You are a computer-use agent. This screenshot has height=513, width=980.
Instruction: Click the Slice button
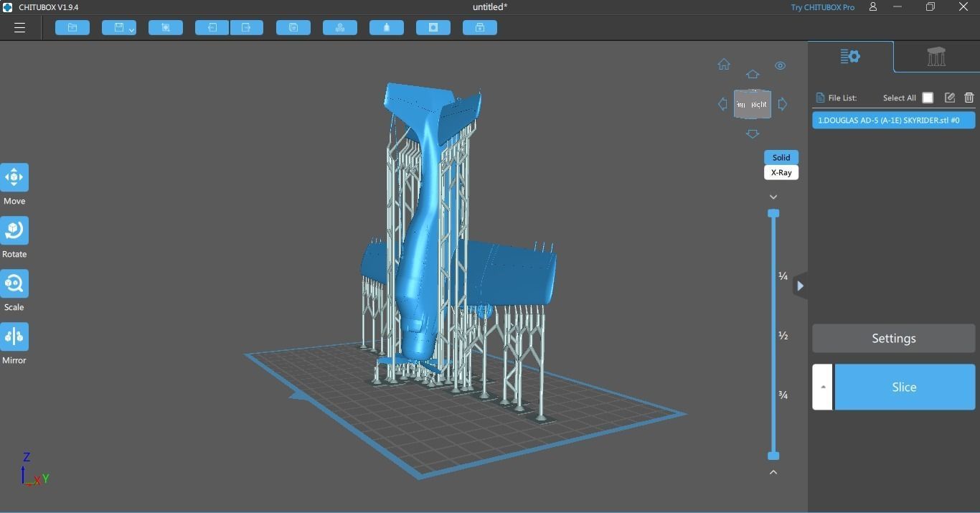(904, 387)
